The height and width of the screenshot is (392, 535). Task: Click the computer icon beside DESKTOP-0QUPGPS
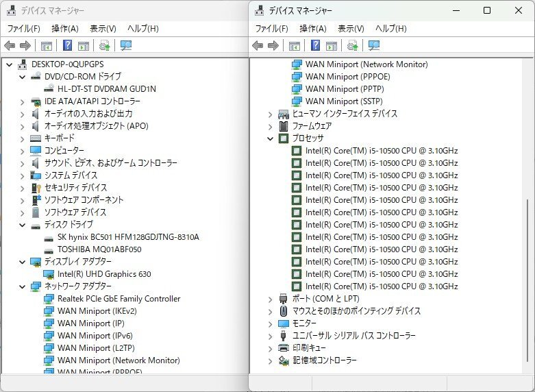(23, 64)
